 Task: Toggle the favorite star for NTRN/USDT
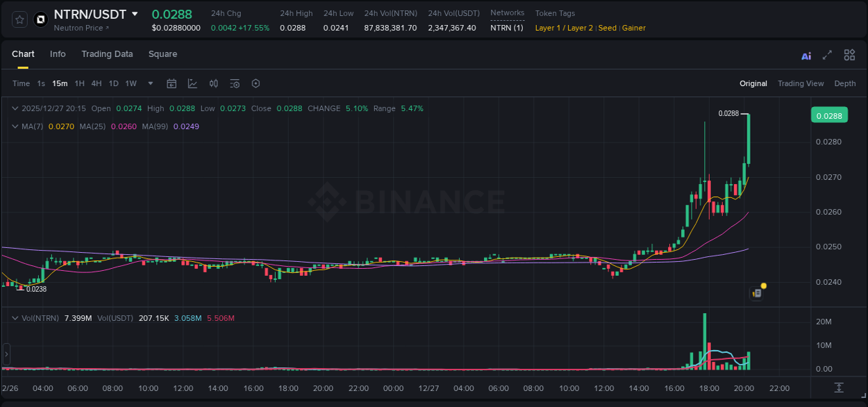[19, 19]
